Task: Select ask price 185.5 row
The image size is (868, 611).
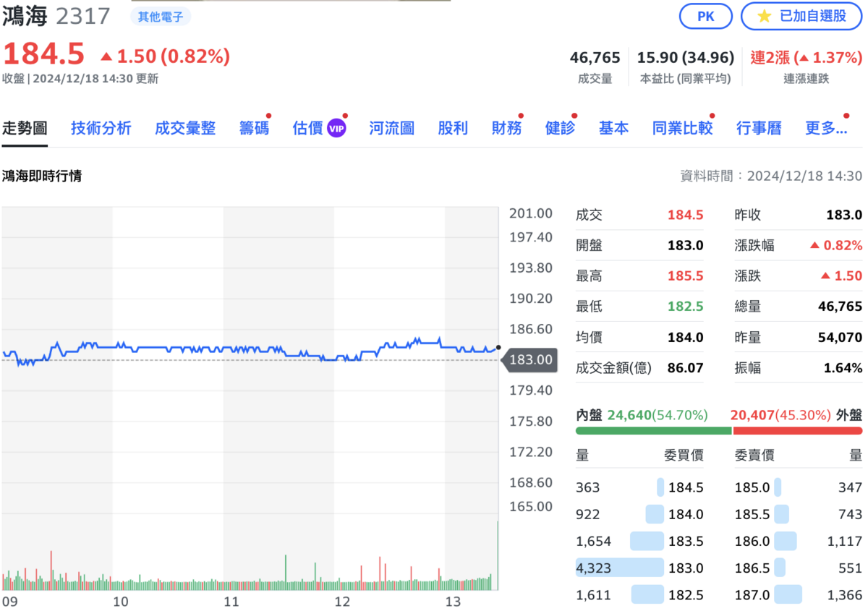Action: [x=799, y=514]
